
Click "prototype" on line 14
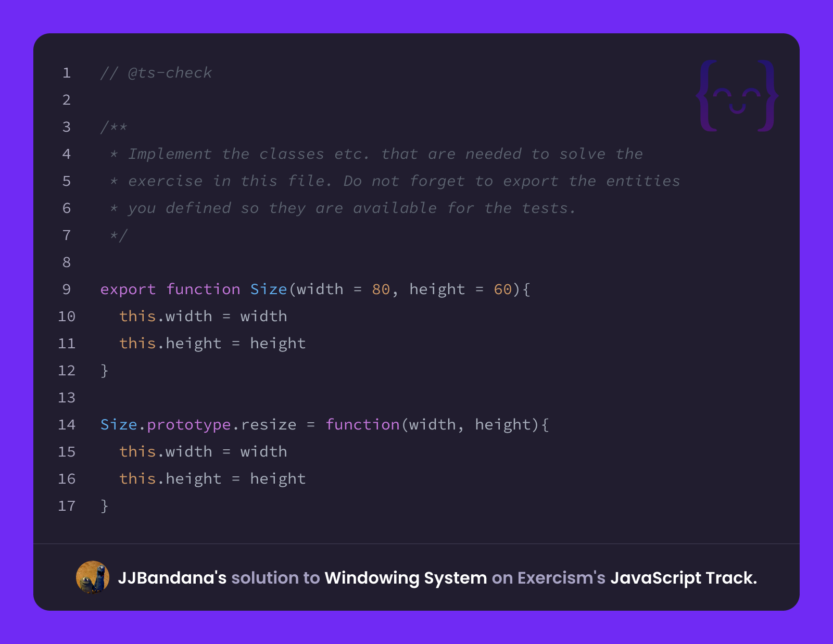[x=189, y=425]
